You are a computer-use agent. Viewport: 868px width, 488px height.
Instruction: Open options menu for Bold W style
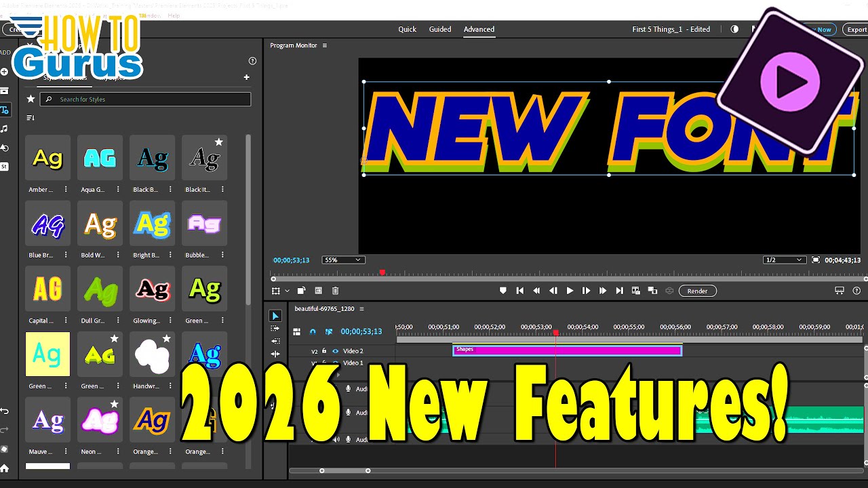point(119,256)
